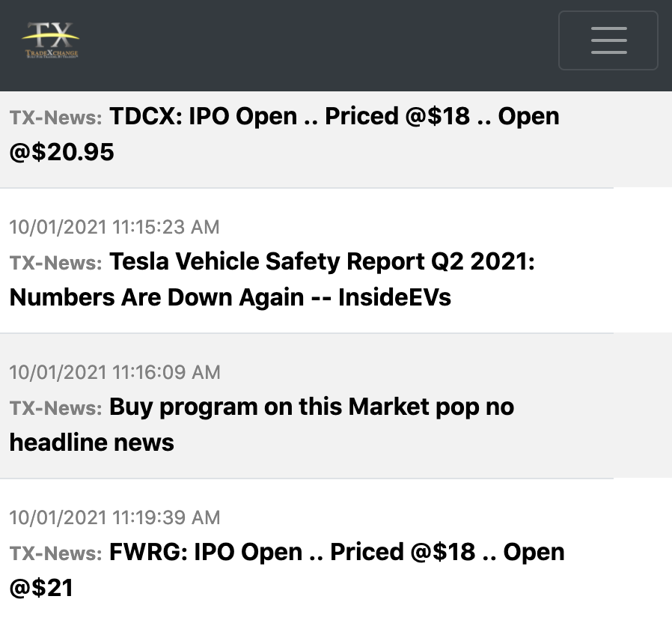This screenshot has width=672, height=638.
Task: Select the 11:19:39 AM timestamp
Action: pyautogui.click(x=114, y=517)
